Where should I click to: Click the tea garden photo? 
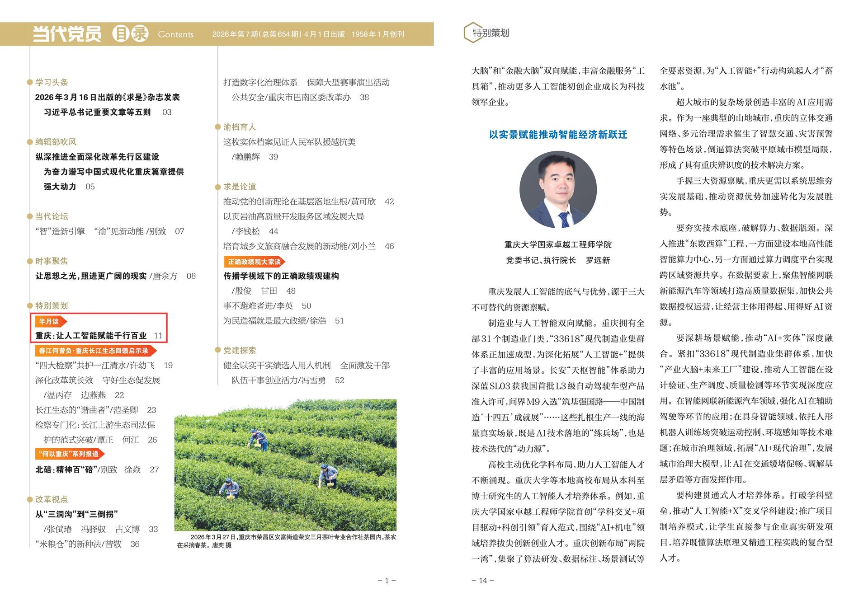[285, 465]
